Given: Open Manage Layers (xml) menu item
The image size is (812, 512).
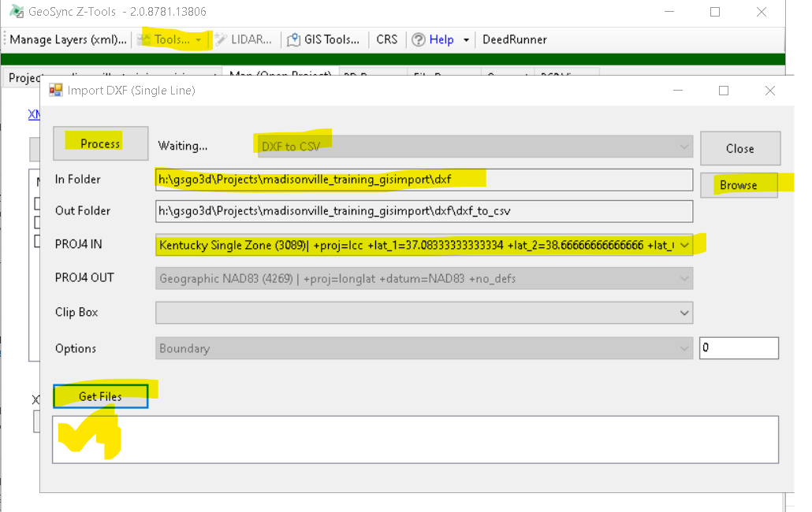Looking at the screenshot, I should 68,39.
